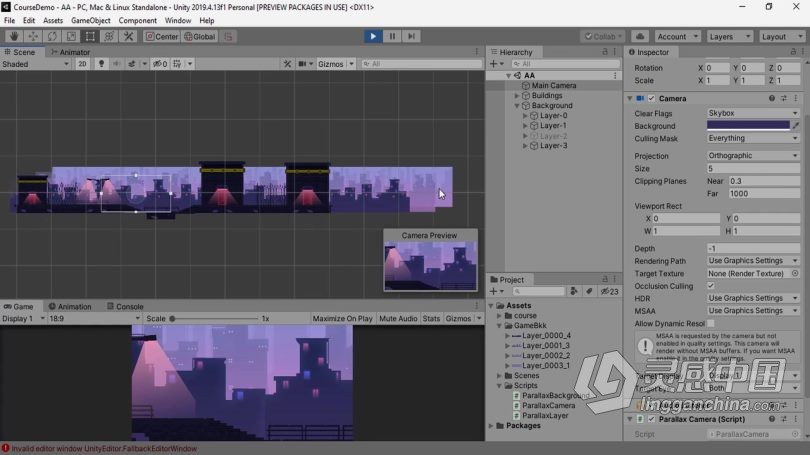Open the cloud services button
This screenshot has height=455, width=810.
[x=640, y=37]
